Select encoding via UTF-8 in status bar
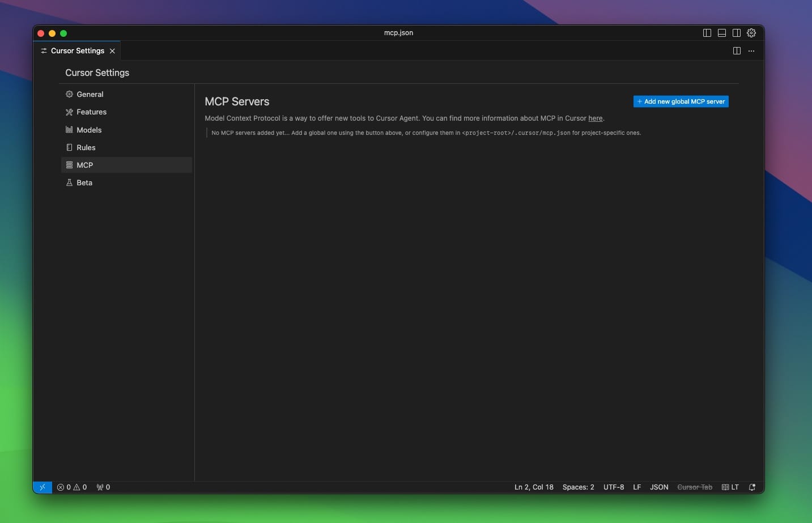812x523 pixels. [x=614, y=487]
